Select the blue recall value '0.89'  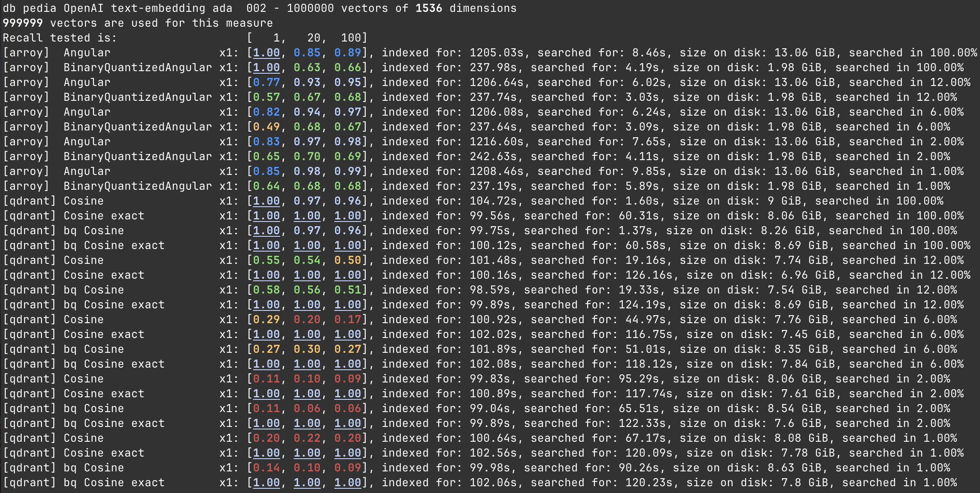pos(347,53)
